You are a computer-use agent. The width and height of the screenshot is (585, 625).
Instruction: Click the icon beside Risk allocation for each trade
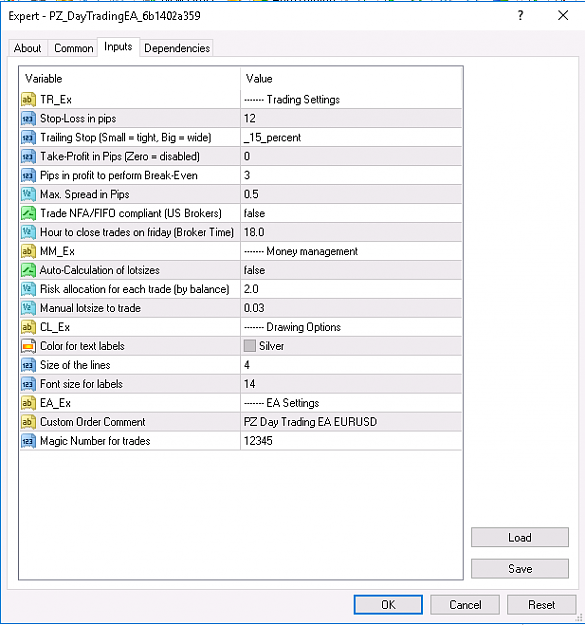(28, 289)
